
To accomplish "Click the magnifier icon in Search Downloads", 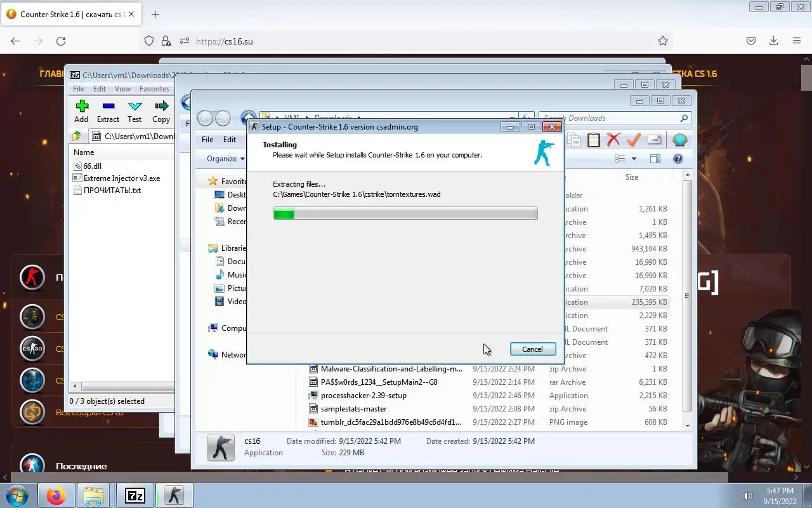I will click(x=684, y=118).
